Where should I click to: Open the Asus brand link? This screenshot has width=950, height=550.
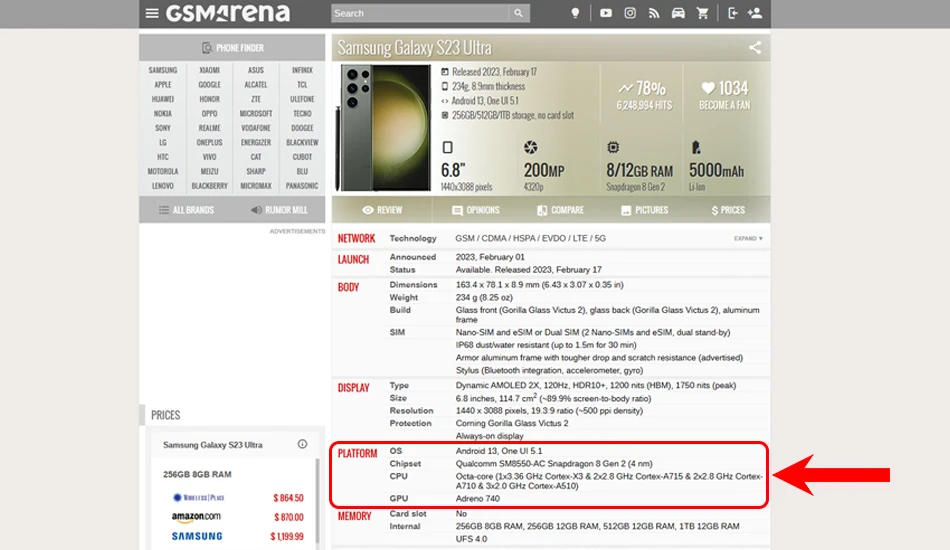(x=256, y=70)
